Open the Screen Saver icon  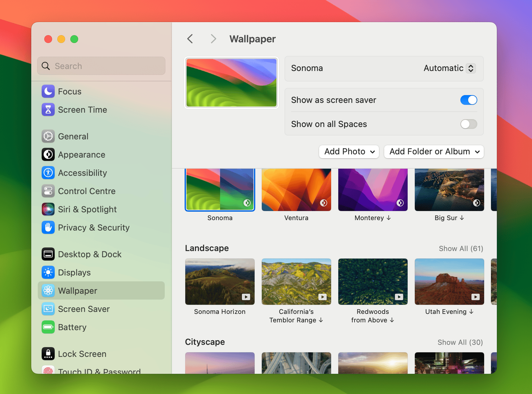tap(48, 309)
